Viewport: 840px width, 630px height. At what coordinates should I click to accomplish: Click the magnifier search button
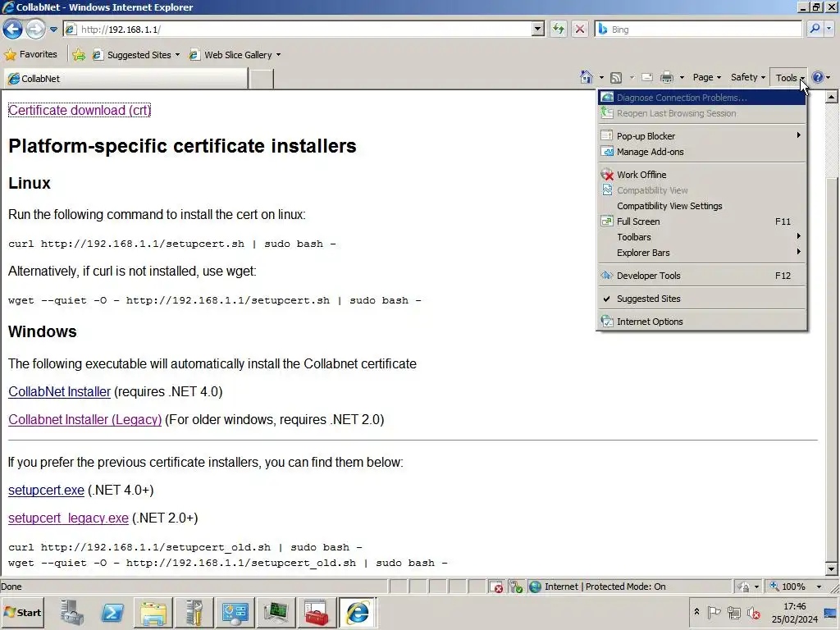pos(815,29)
